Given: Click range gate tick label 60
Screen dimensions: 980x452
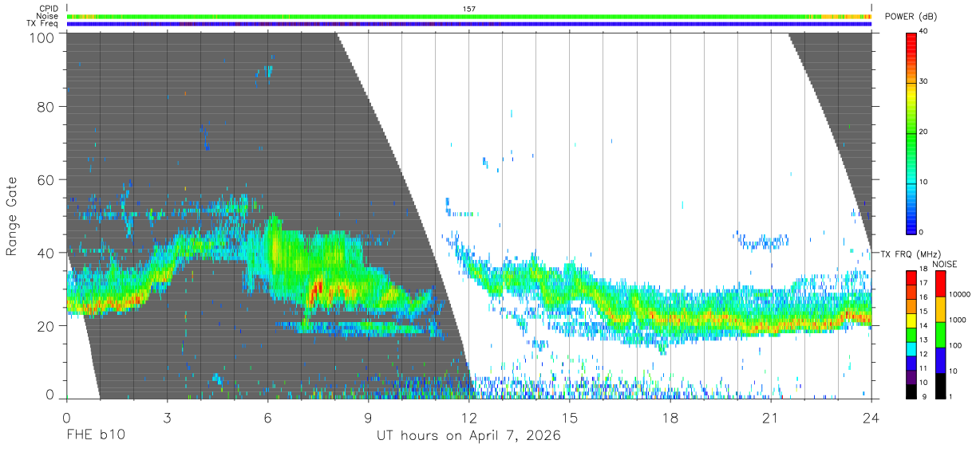Looking at the screenshot, I should pyautogui.click(x=46, y=179).
